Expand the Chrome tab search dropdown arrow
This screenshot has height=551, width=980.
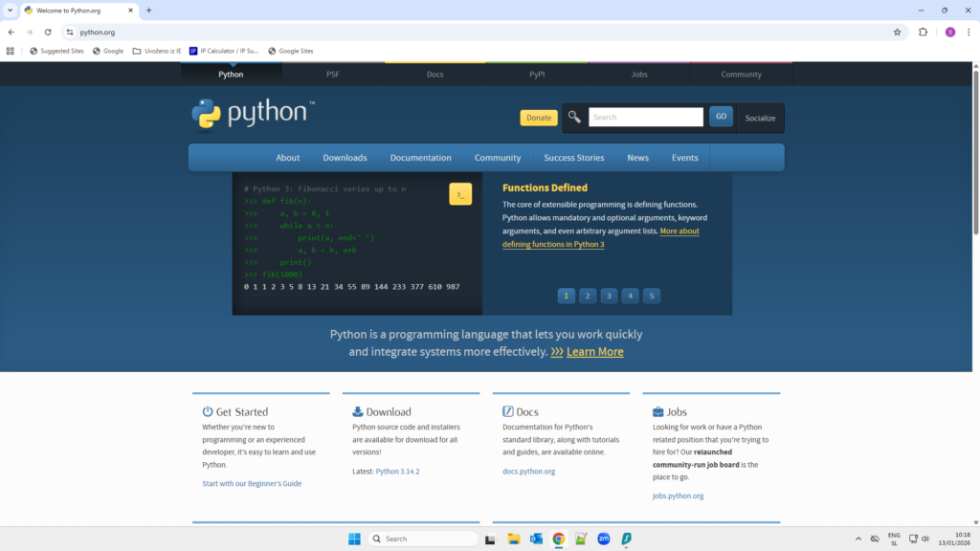(10, 10)
